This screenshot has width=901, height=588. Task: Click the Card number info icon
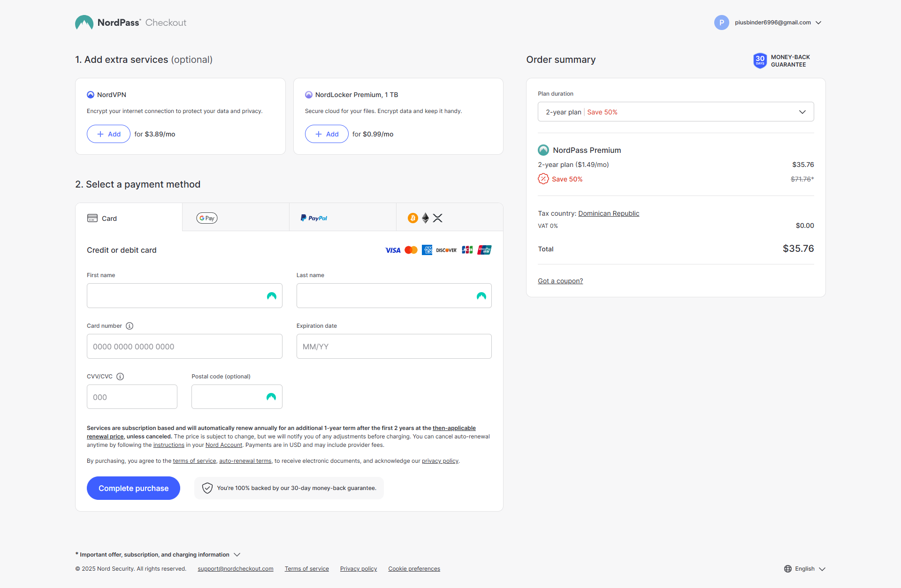tap(130, 326)
